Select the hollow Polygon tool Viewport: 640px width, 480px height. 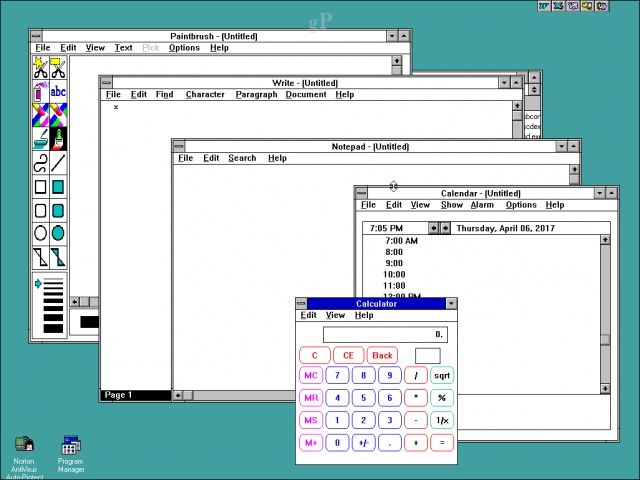point(41,257)
